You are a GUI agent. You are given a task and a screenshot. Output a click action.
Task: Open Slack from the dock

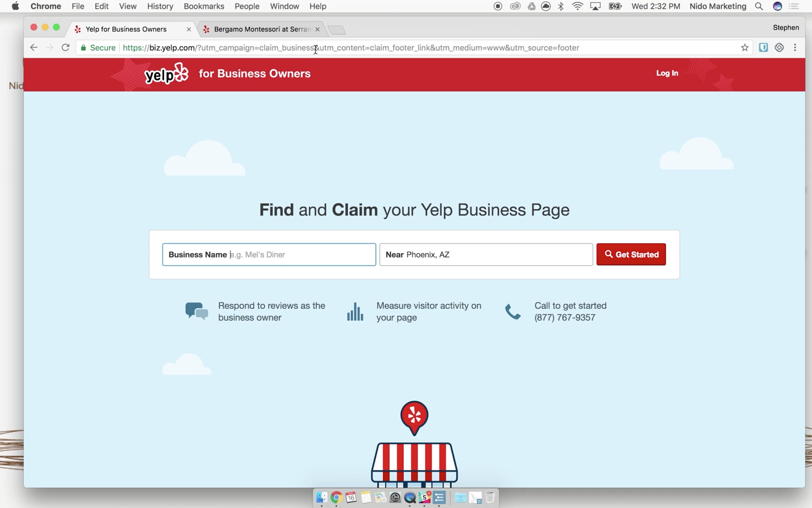(x=425, y=498)
